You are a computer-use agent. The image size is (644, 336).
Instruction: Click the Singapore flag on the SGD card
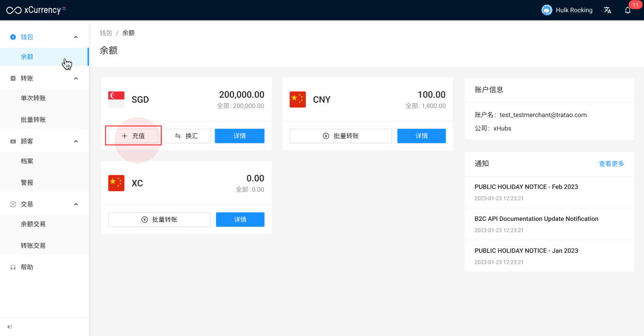pyautogui.click(x=116, y=99)
